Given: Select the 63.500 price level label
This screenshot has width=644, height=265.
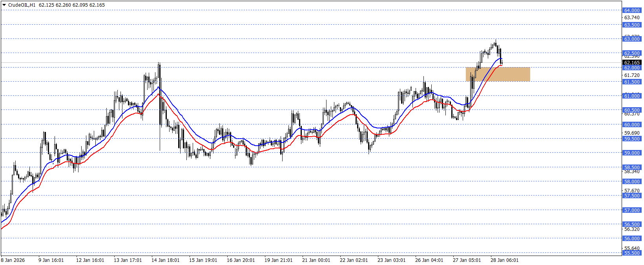Looking at the screenshot, I should tap(632, 25).
